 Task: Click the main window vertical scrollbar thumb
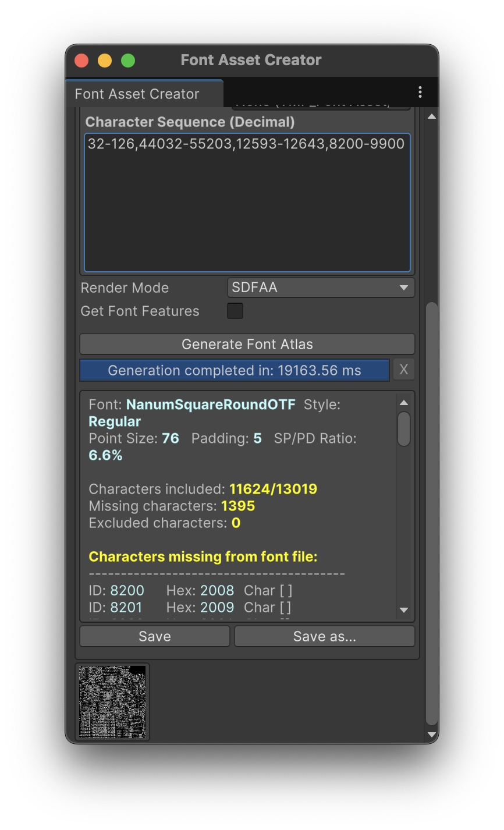[x=432, y=513]
